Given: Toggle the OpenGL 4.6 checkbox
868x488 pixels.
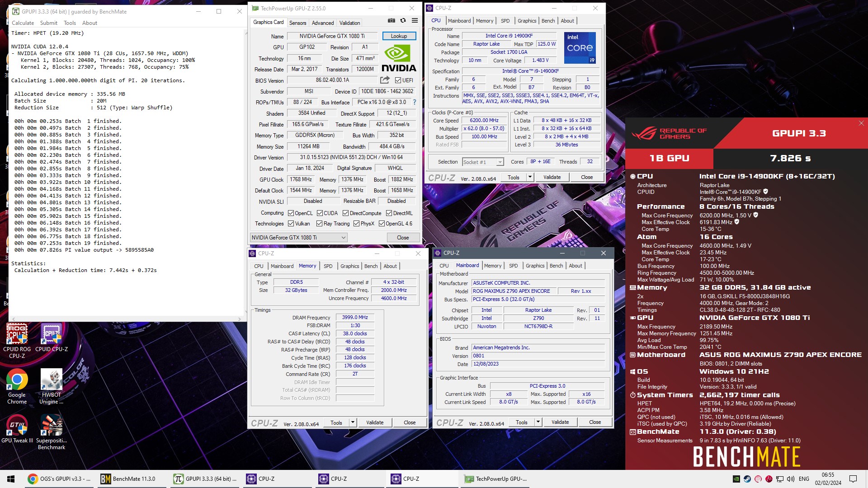Looking at the screenshot, I should [382, 224].
